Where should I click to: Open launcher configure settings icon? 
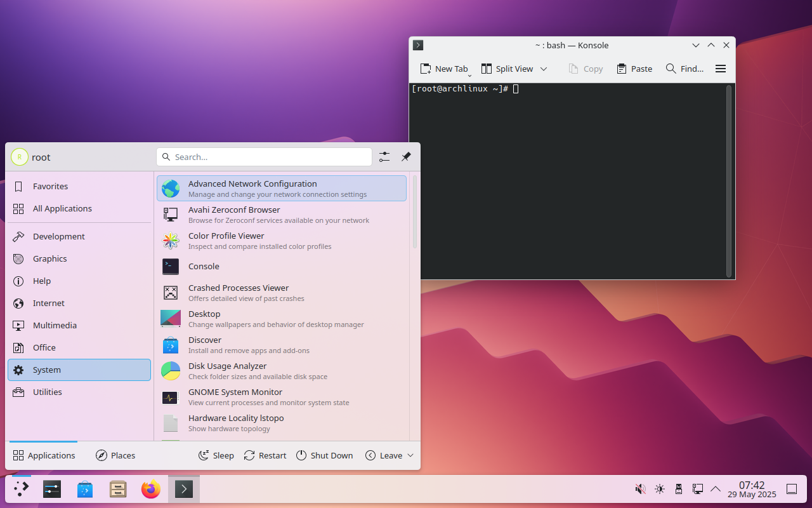(x=384, y=157)
